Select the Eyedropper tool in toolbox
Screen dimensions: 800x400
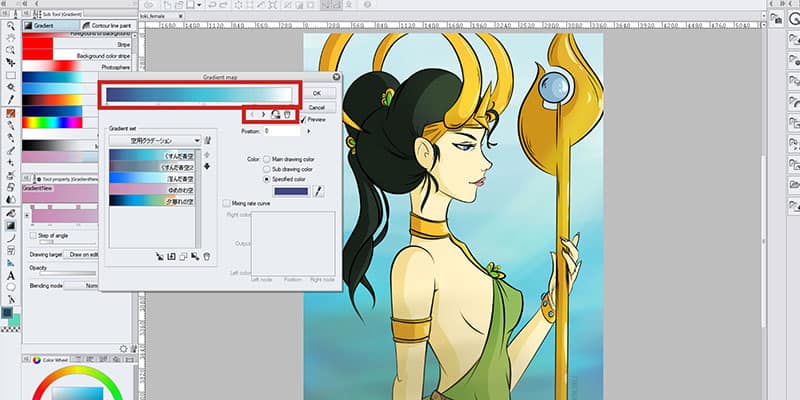tap(10, 100)
